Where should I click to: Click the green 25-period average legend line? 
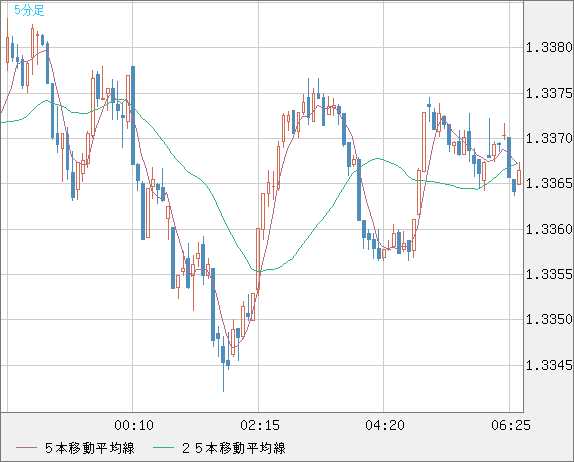click(x=163, y=448)
